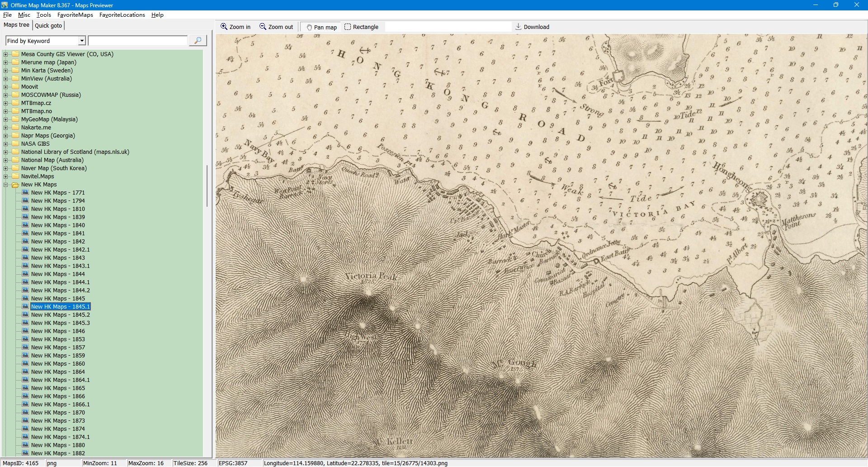Open the Tools menu

coord(43,15)
